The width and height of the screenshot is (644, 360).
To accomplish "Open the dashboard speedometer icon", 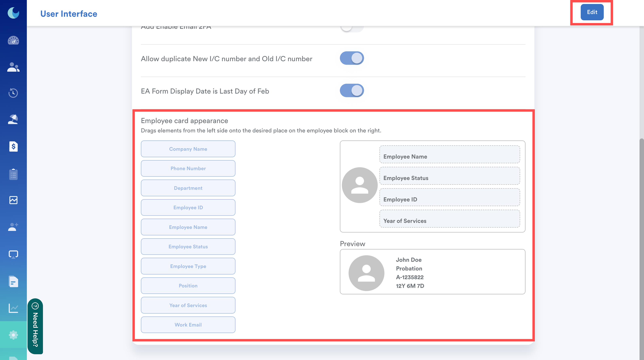I will [x=13, y=40].
